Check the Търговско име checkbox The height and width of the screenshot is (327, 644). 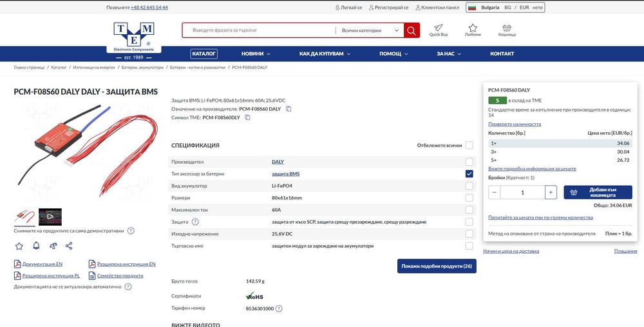pyautogui.click(x=469, y=246)
